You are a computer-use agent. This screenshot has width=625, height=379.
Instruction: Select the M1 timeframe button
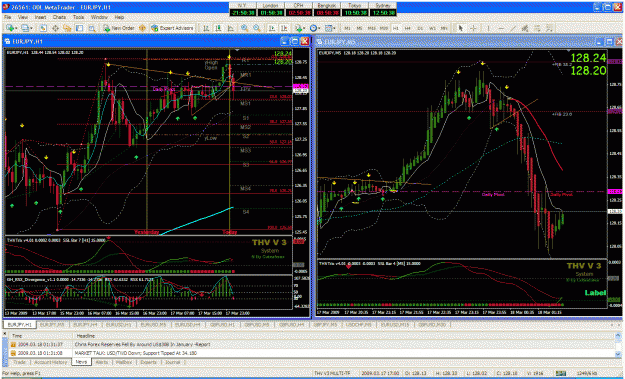coord(348,28)
